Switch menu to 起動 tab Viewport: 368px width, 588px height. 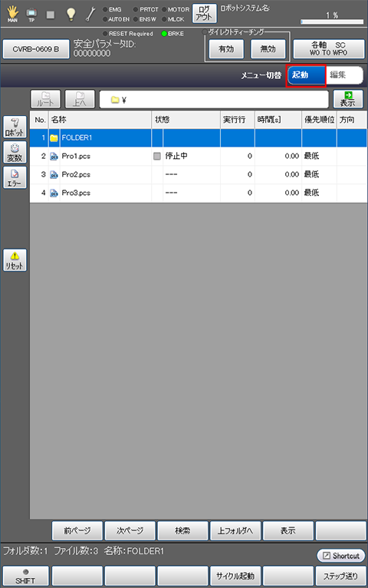pos(306,75)
